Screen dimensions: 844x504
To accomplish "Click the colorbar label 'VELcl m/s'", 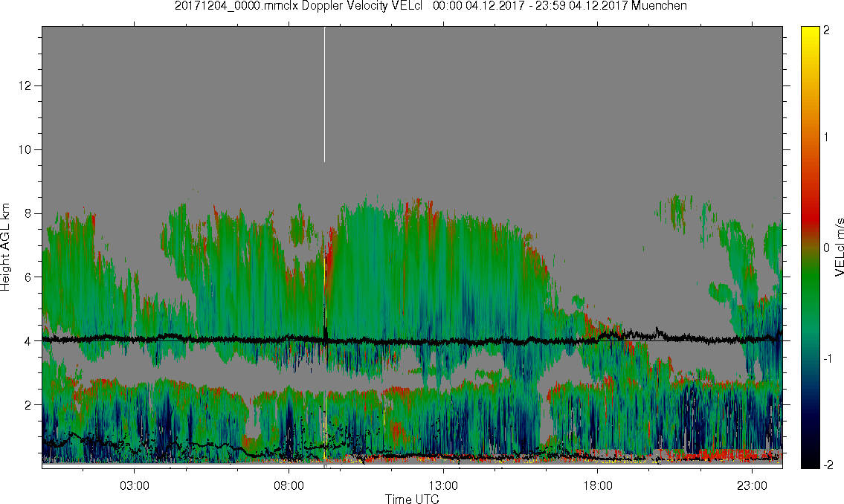I will click(x=839, y=248).
